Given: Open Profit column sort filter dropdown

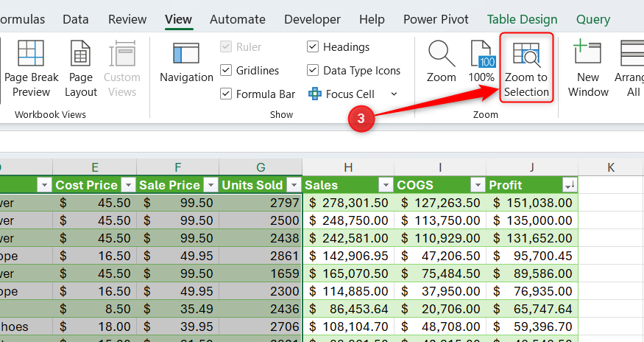Looking at the screenshot, I should click(570, 185).
